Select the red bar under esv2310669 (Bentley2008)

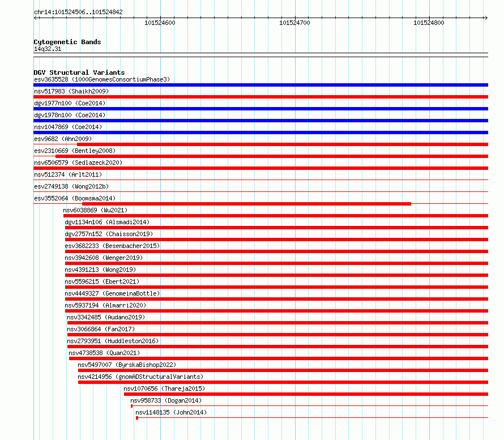click(272, 156)
